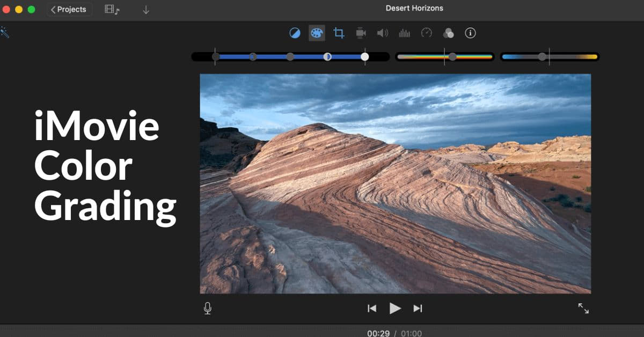Open the media browser (filmstrip and music note icon)
This screenshot has height=337, width=644.
click(112, 10)
